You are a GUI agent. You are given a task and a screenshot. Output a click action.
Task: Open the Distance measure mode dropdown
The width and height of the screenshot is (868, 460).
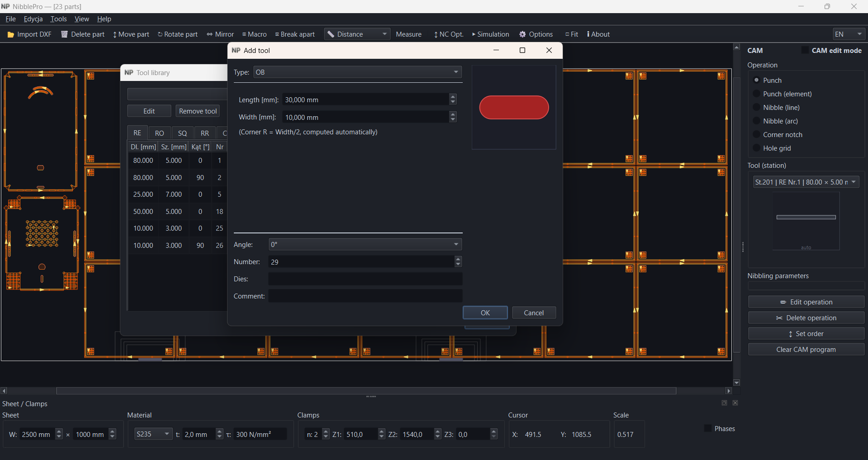pyautogui.click(x=357, y=34)
